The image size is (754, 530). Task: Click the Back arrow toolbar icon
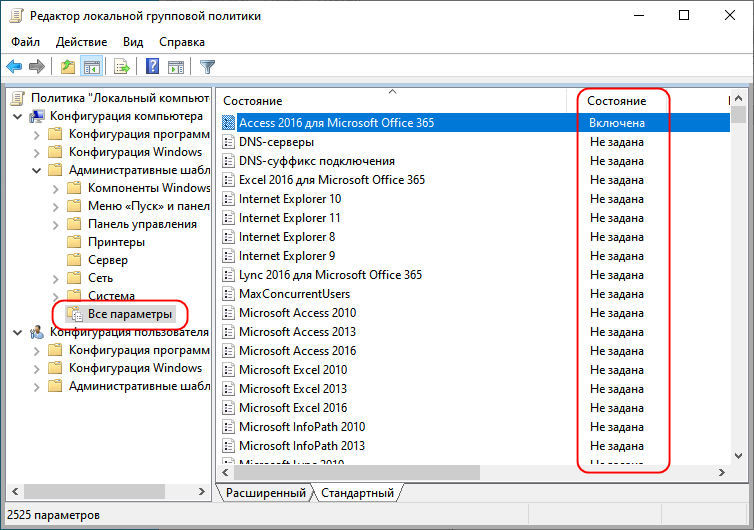14,66
